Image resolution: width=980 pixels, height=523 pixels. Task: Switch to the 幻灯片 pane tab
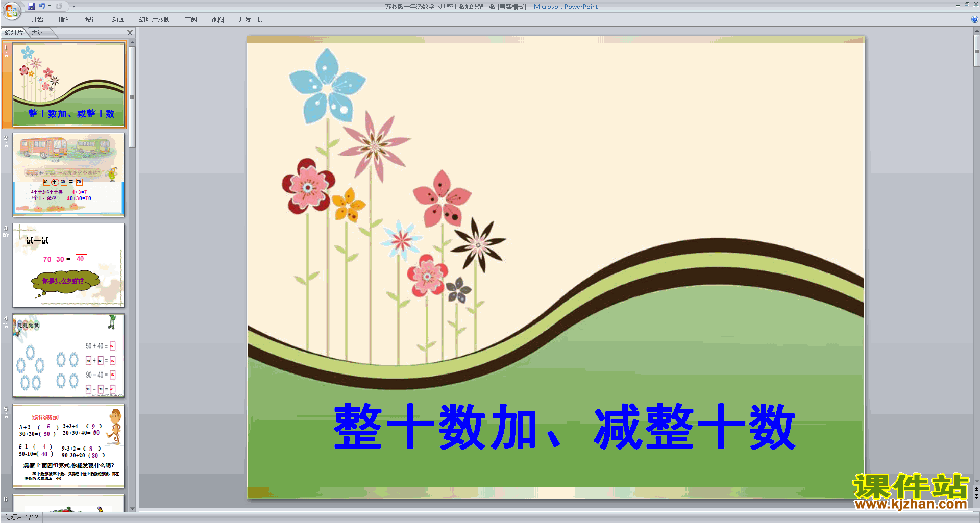[14, 33]
